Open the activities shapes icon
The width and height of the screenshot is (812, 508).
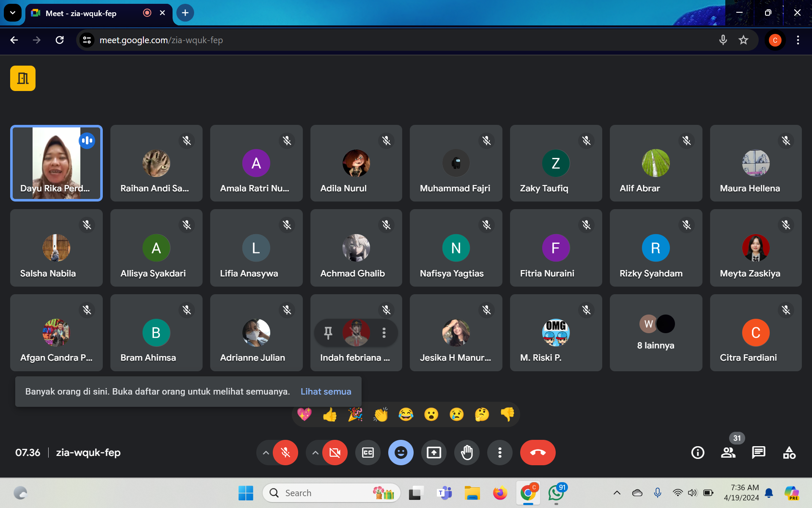point(789,453)
